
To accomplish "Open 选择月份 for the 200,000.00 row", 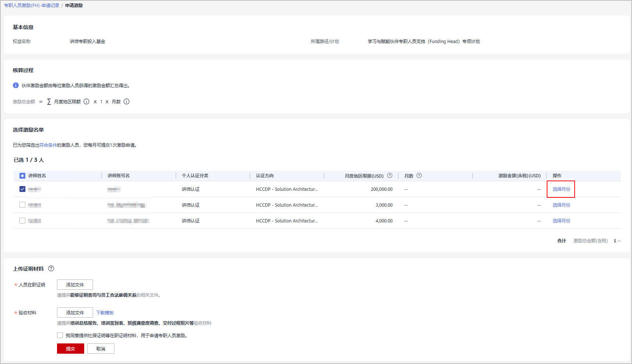I will pos(561,189).
